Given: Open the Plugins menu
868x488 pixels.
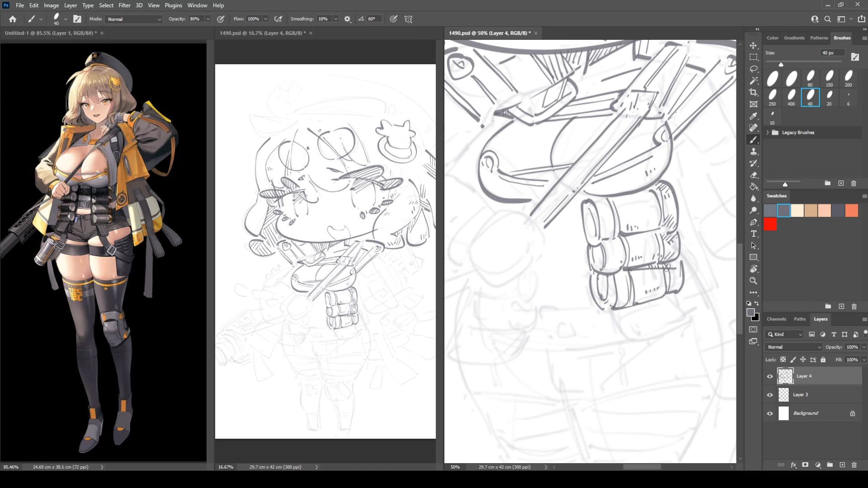Looking at the screenshot, I should tap(173, 5).
